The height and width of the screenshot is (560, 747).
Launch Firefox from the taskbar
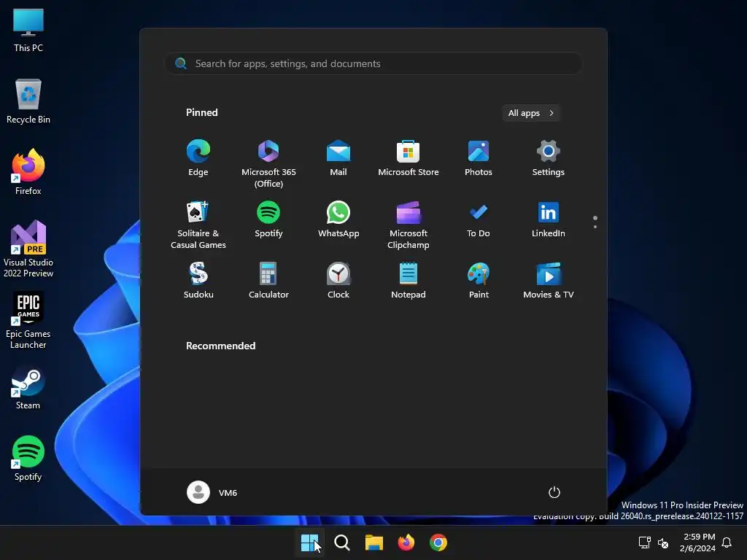pos(406,542)
